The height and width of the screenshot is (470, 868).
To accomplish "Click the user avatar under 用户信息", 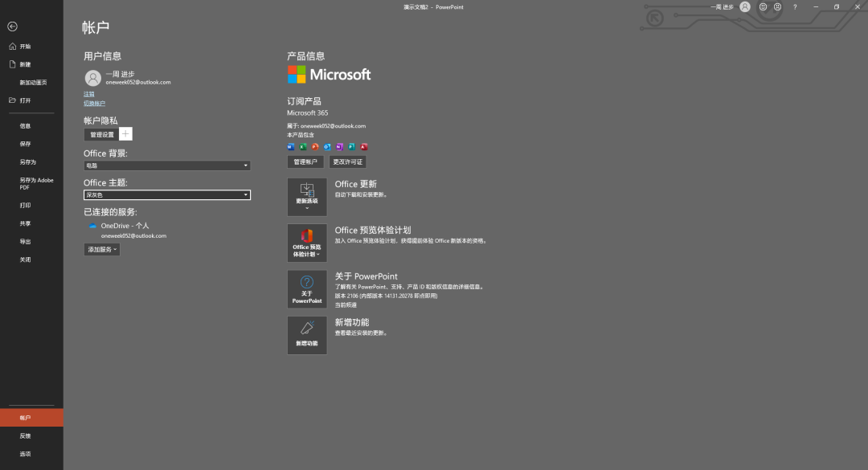I will click(92, 77).
